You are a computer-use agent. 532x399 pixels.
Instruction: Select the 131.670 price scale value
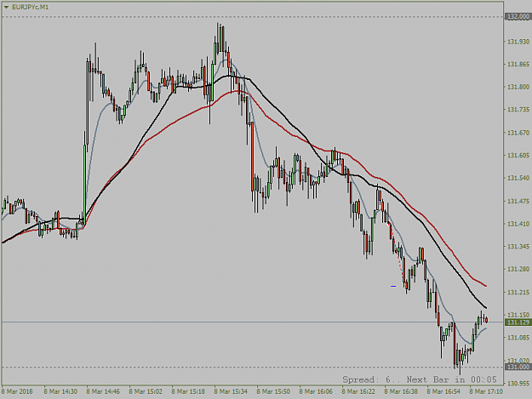click(518, 133)
